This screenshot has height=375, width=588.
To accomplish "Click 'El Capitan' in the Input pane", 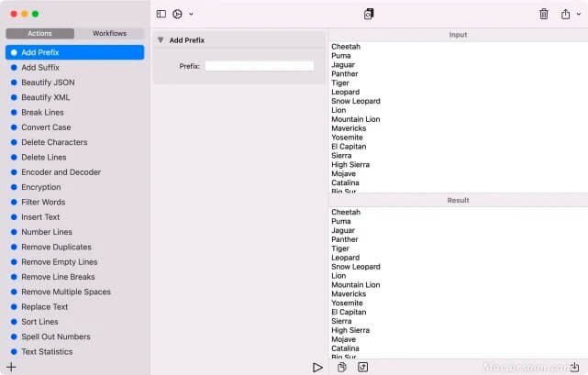I will [x=349, y=147].
